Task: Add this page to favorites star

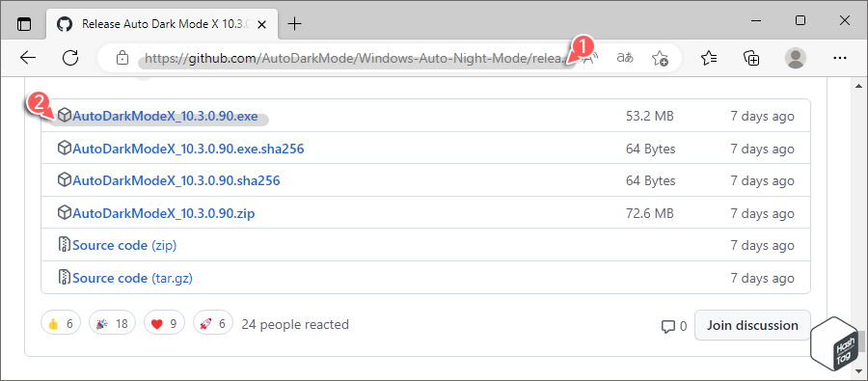Action: coord(660,58)
